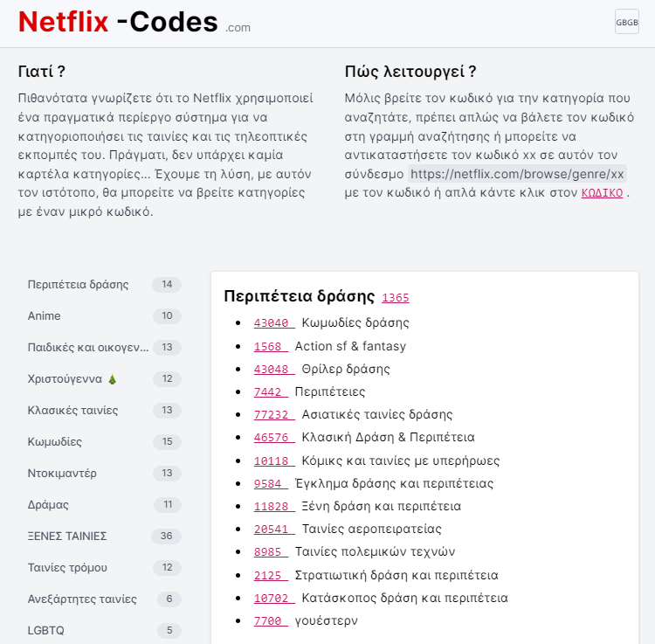Click code 46576 for Κλασική Δράση & Περιπέτεια

coord(274,437)
